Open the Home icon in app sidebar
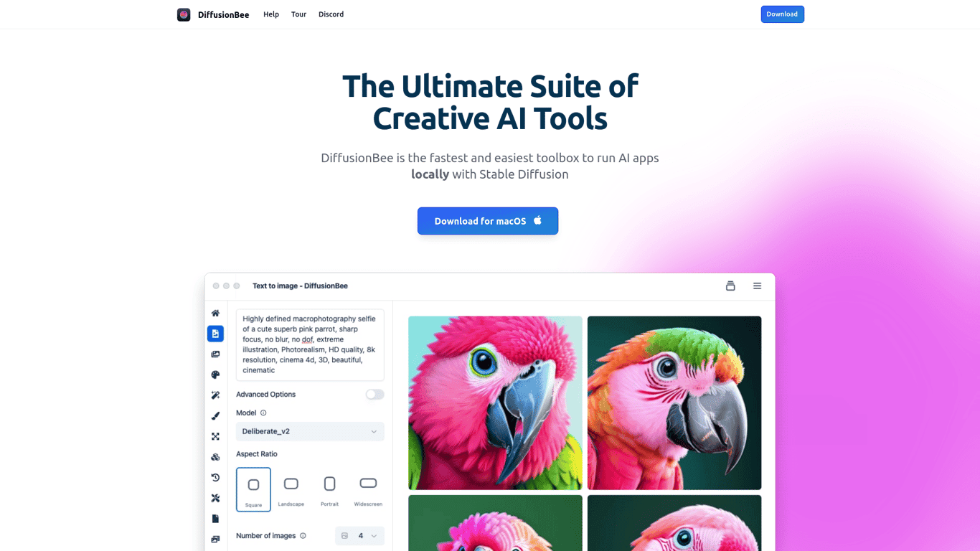This screenshot has height=551, width=980. 215,313
